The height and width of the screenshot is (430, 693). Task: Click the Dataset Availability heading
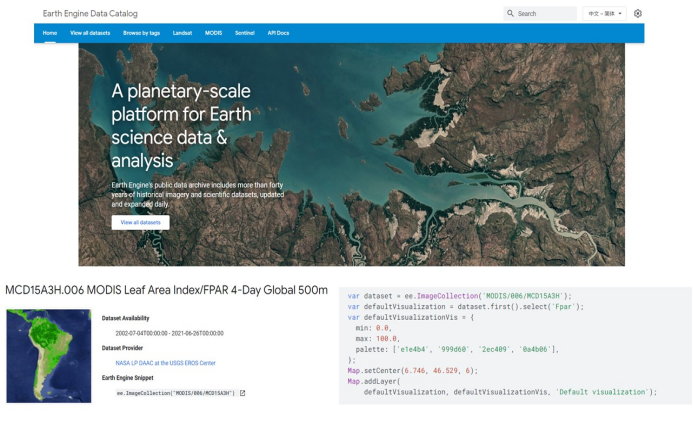tap(126, 318)
